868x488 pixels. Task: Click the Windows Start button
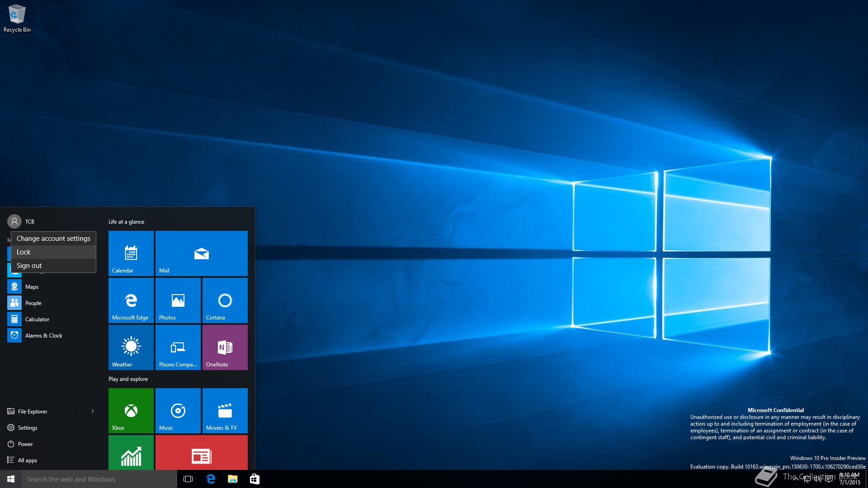(11, 479)
